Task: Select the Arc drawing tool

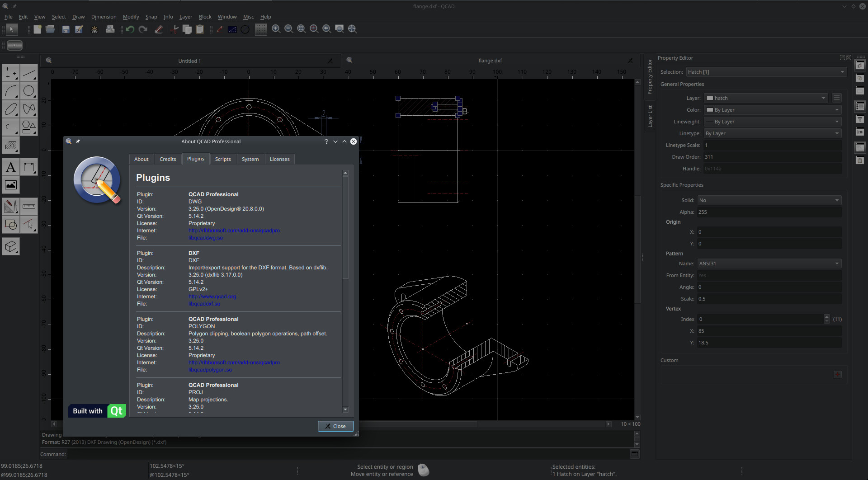Action: tap(11, 91)
